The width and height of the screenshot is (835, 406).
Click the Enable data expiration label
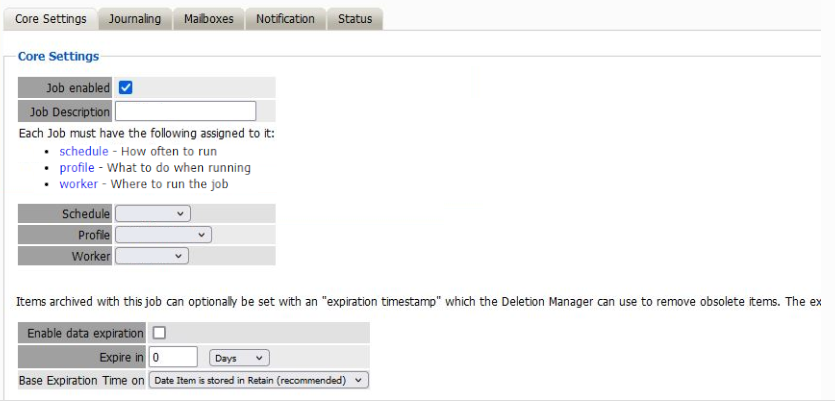click(85, 333)
